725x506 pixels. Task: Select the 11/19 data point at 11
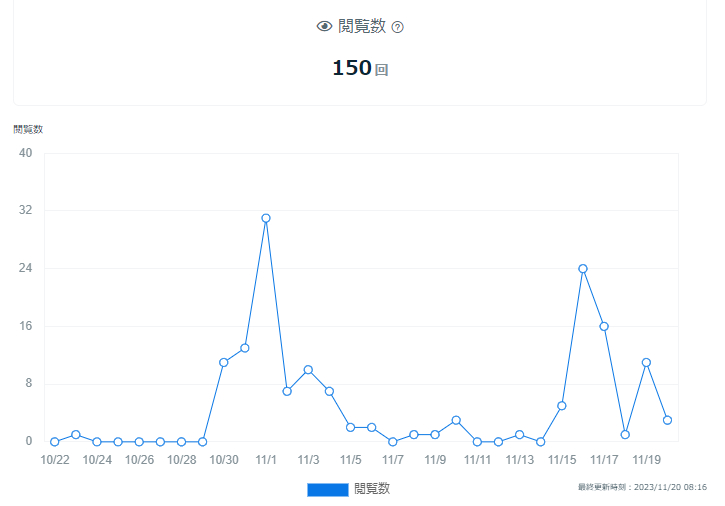[646, 362]
